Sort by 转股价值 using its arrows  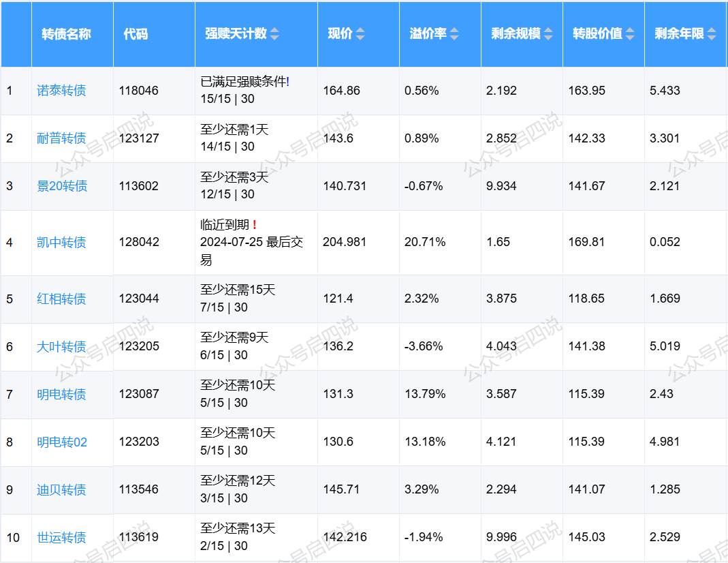coord(630,34)
